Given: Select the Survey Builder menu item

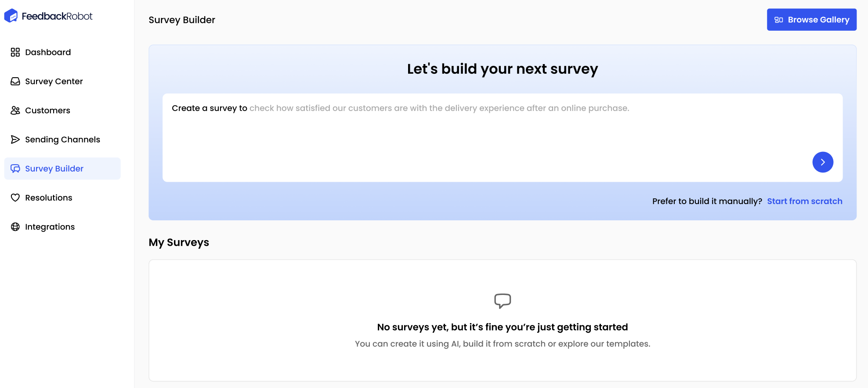Looking at the screenshot, I should pyautogui.click(x=54, y=168).
